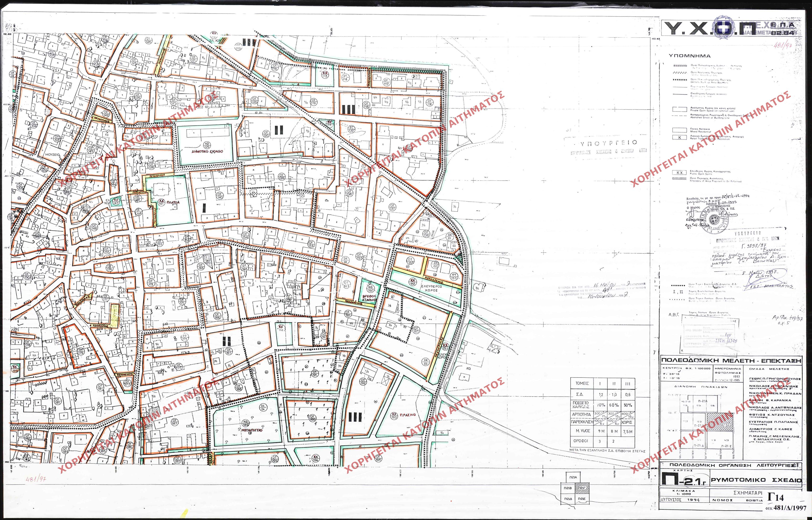Click the Mixed Residential legend rectangle

pyautogui.click(x=679, y=130)
